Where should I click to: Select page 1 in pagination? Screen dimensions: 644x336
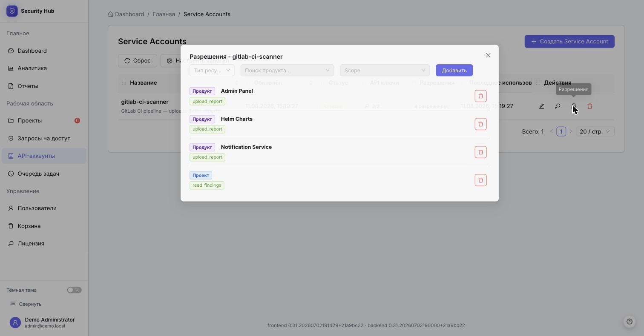[561, 131]
